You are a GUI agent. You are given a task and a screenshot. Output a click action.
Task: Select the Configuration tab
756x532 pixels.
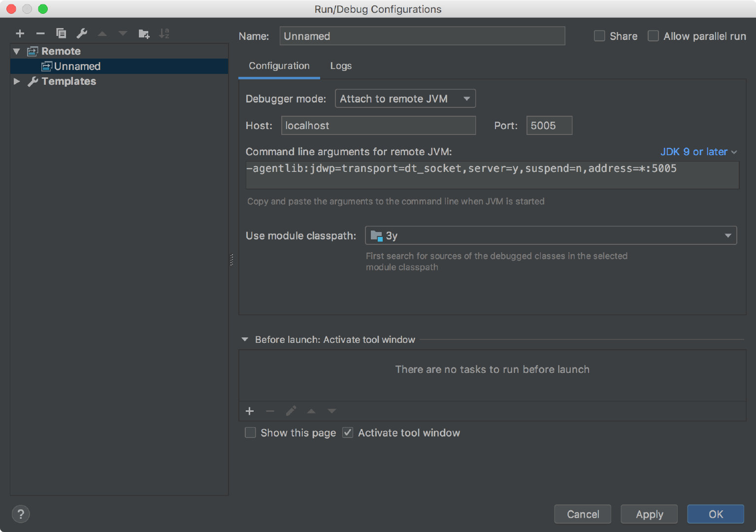click(x=279, y=66)
